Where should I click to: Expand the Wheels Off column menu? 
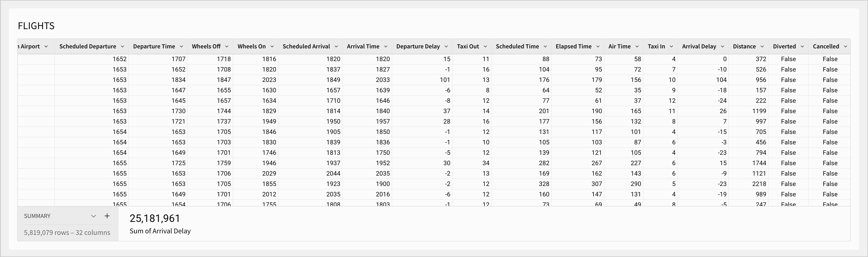[x=227, y=46]
